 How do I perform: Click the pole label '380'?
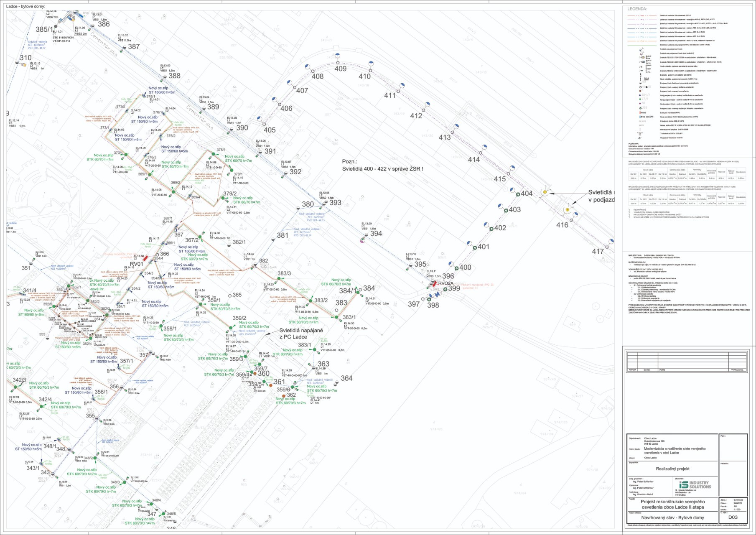click(308, 204)
